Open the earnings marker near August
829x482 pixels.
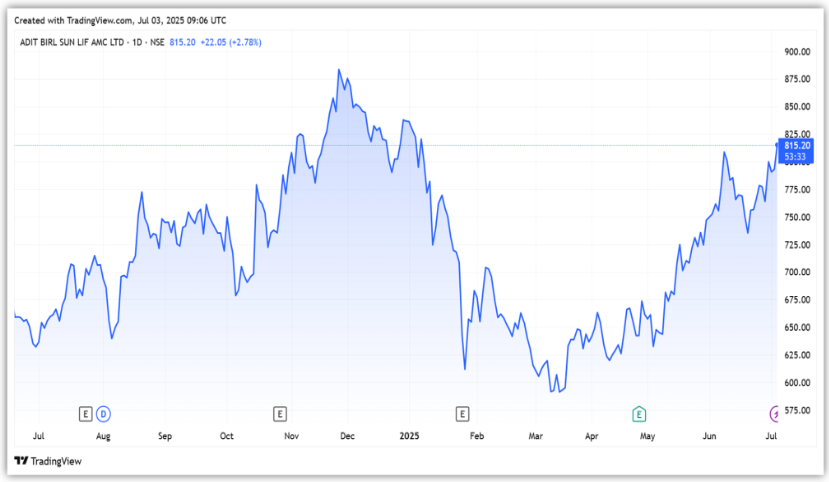(86, 413)
